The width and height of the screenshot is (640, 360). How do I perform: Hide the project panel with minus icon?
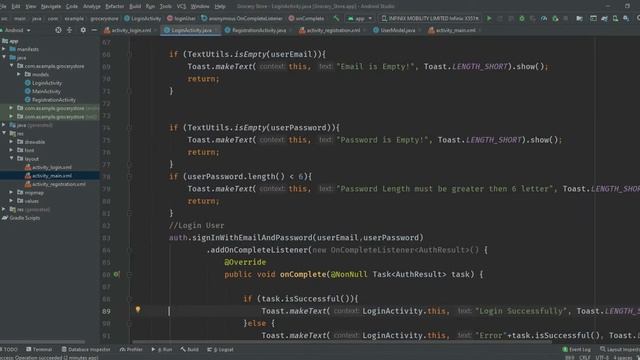pyautogui.click(x=94, y=30)
